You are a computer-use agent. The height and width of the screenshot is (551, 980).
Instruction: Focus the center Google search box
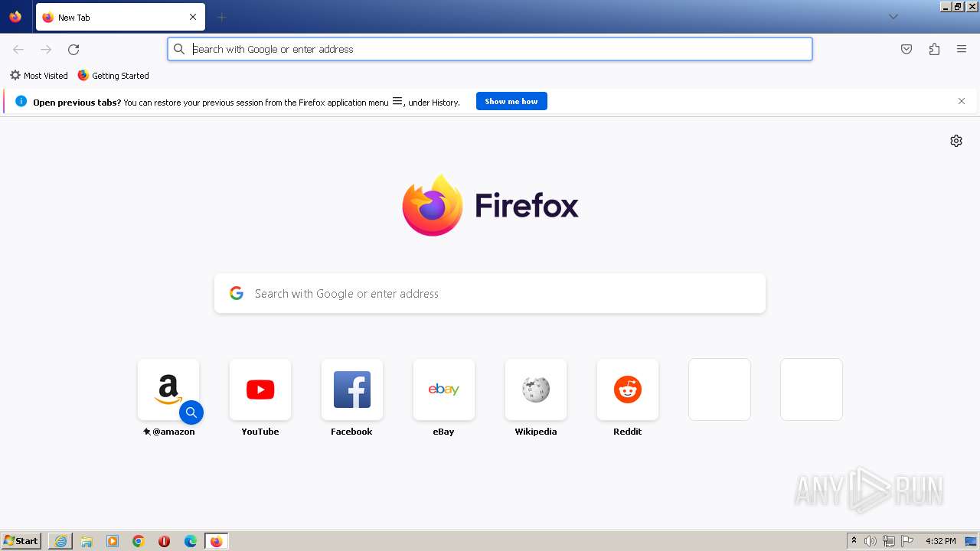point(490,294)
